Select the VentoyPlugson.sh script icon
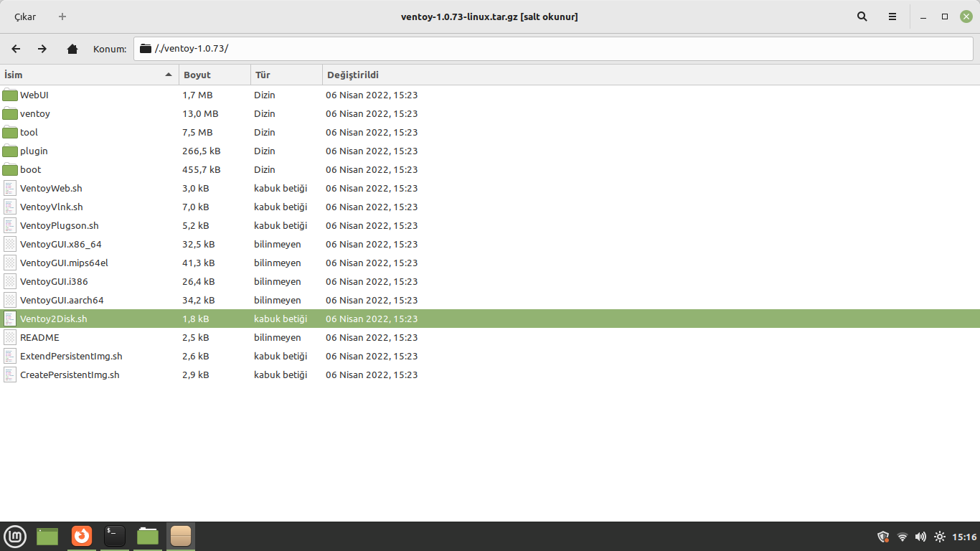980x551 pixels. tap(10, 225)
